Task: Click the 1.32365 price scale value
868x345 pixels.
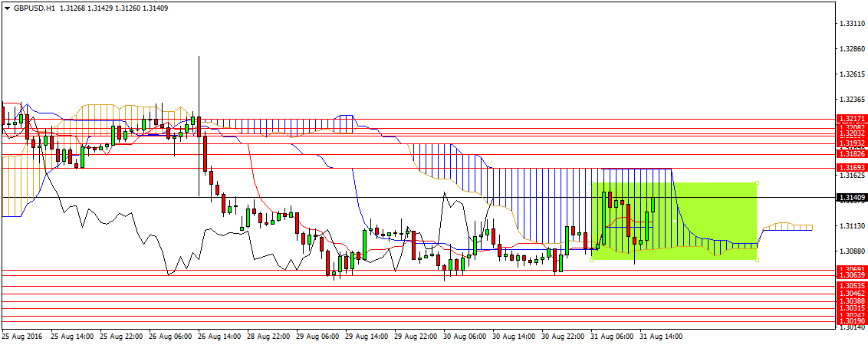Action: (x=851, y=100)
